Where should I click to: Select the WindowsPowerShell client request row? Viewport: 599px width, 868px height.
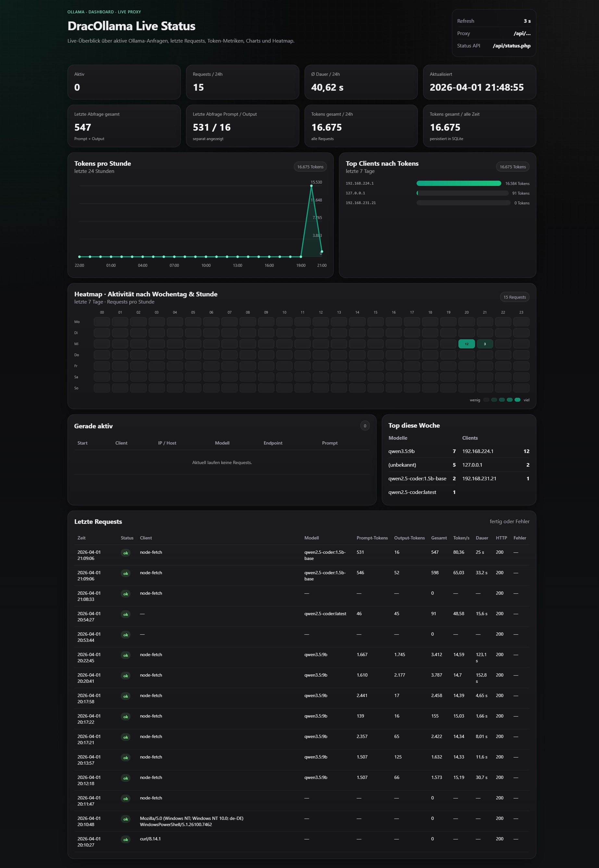pyautogui.click(x=192, y=821)
